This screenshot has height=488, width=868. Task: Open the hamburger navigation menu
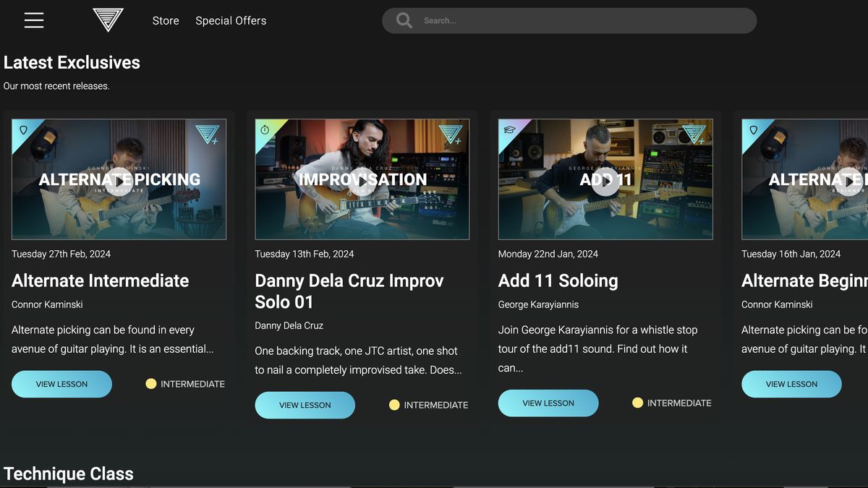(34, 20)
